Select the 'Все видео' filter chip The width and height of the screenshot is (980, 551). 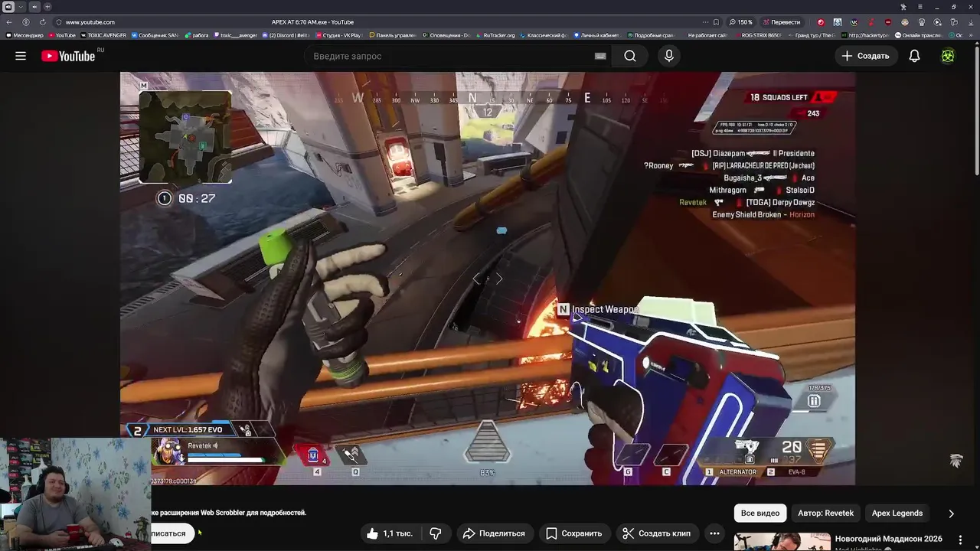click(x=760, y=513)
